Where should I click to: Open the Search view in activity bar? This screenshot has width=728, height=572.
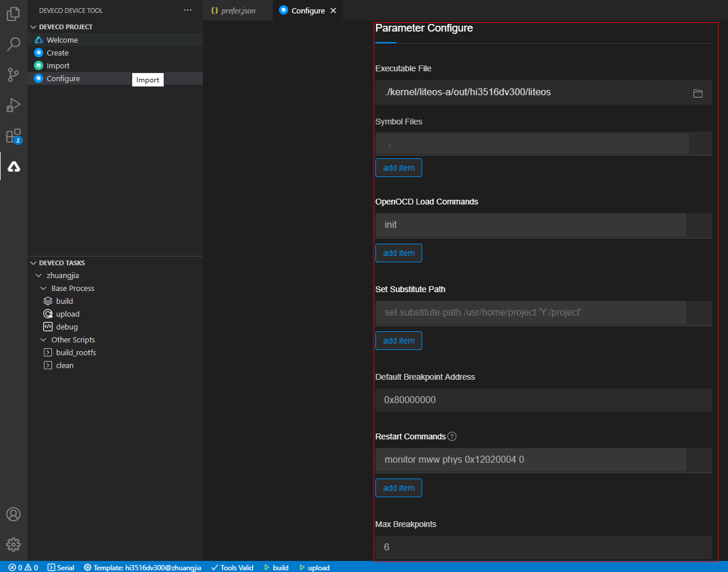click(13, 44)
